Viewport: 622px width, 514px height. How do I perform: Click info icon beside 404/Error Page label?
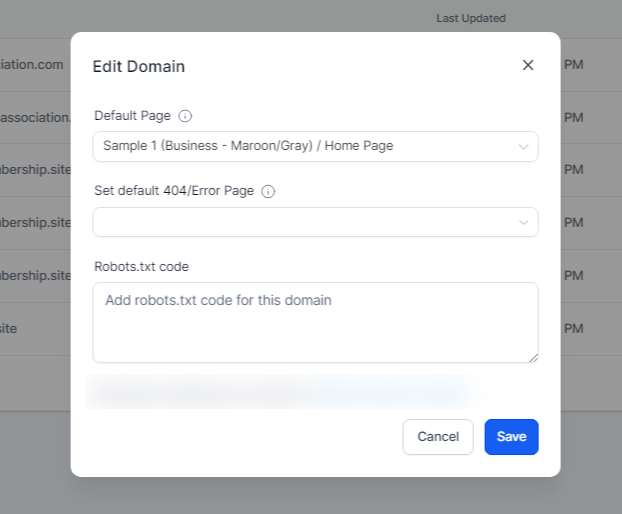268,192
